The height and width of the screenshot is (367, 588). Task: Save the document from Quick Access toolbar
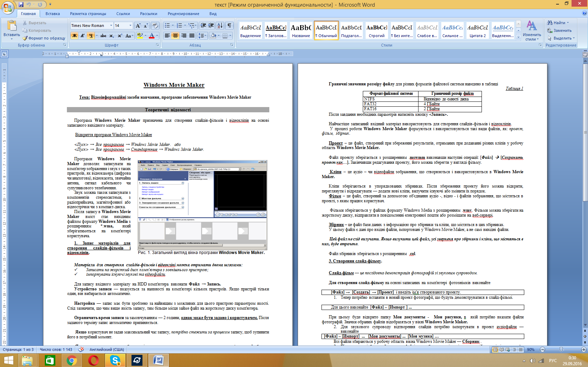pyautogui.click(x=21, y=5)
